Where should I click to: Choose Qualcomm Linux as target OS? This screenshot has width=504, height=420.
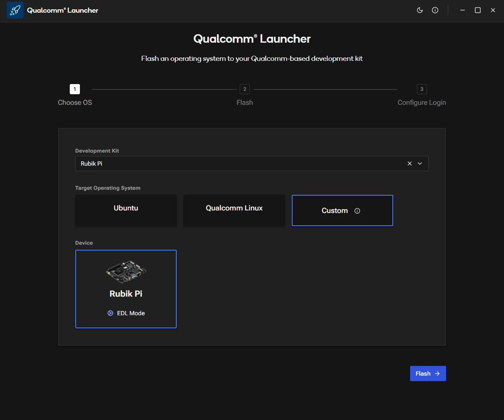[234, 210]
